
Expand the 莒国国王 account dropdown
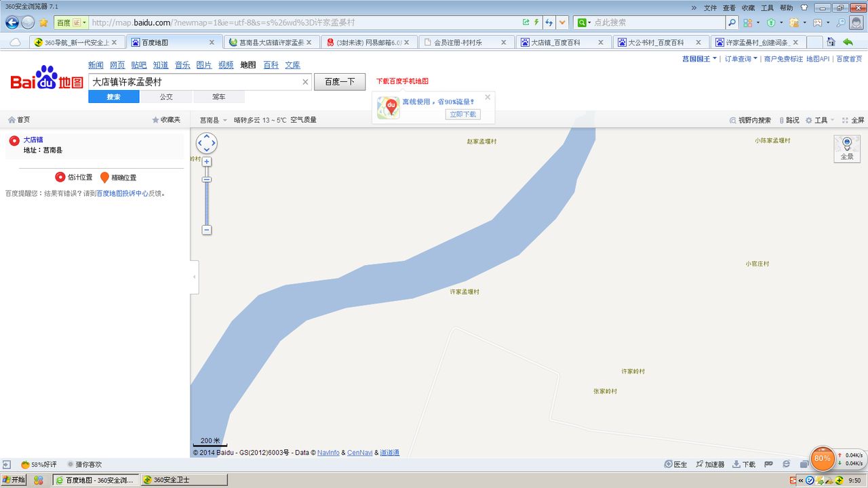[699, 59]
